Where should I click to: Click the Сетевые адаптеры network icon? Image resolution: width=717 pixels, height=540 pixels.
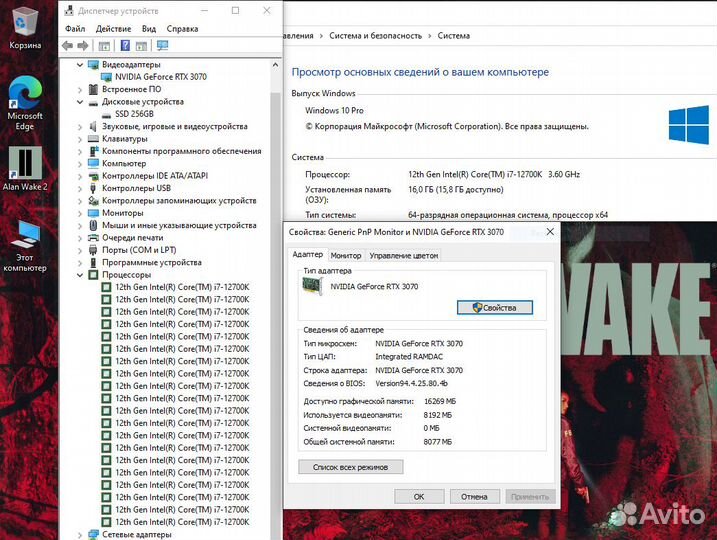93,534
